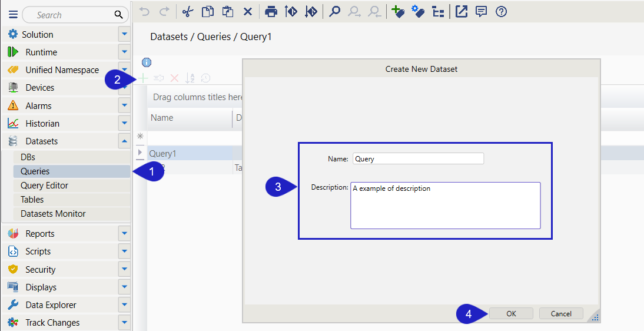Click Cancel in Create New Dataset dialog
This screenshot has height=331, width=644.
click(560, 314)
